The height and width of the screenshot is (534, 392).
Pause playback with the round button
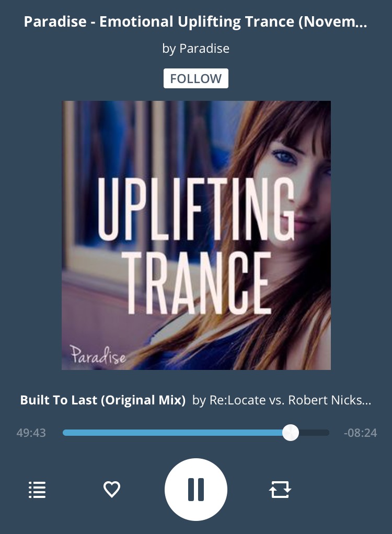pyautogui.click(x=196, y=490)
